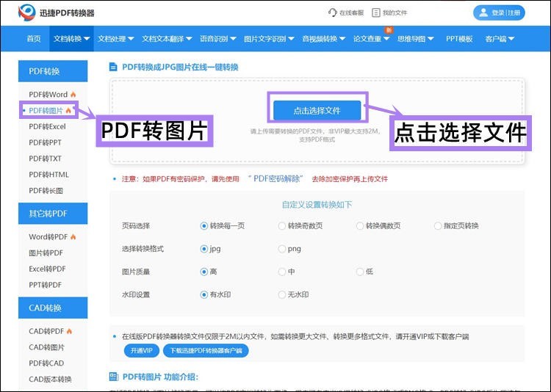
Task: Click the 我的文件 document icon
Action: point(375,12)
